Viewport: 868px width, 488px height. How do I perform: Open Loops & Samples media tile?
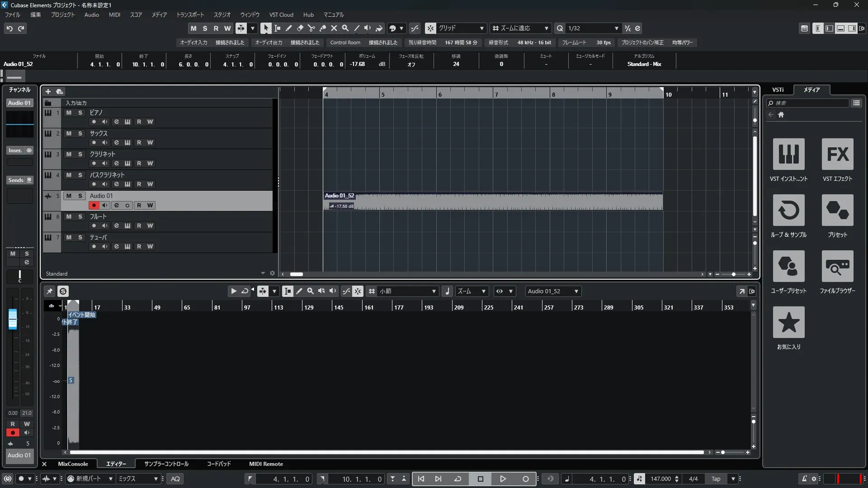788,210
